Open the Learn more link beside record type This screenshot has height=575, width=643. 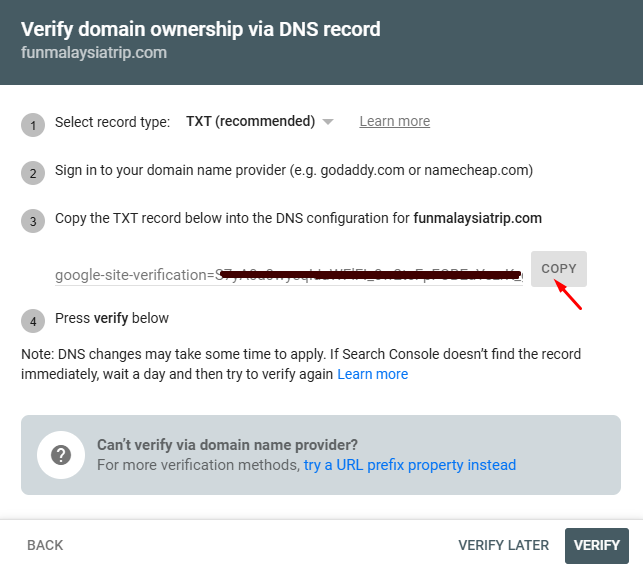coord(394,121)
